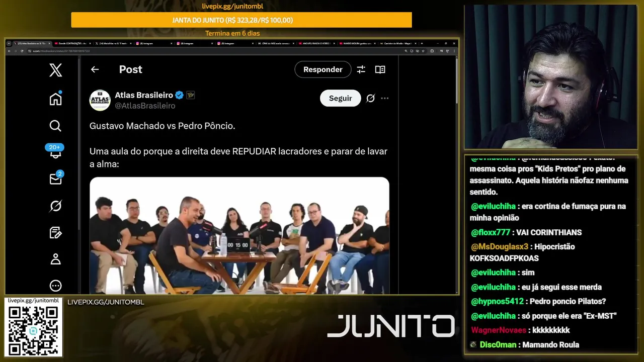Click chat username @floxx777

(491, 232)
